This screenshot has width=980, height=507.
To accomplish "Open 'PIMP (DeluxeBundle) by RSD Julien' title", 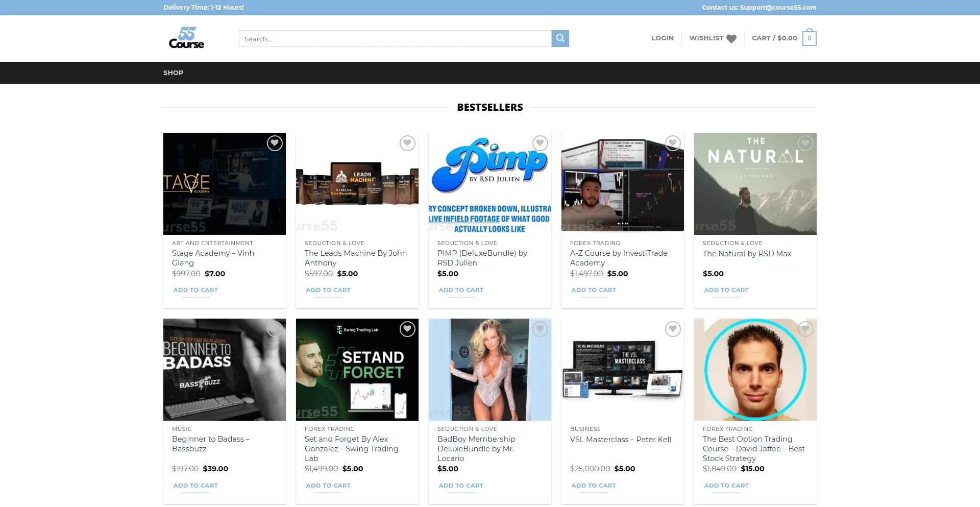I will point(482,258).
